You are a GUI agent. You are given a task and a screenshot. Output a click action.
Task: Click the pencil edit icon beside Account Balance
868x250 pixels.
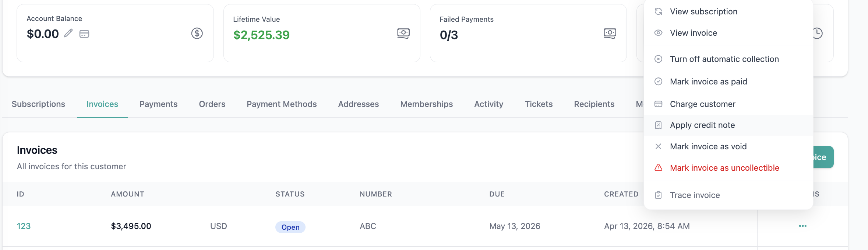pos(68,34)
